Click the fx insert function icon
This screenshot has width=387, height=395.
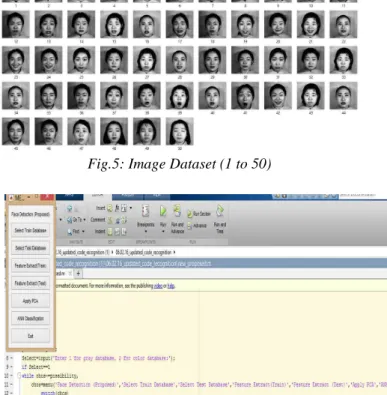pyautogui.click(x=117, y=208)
